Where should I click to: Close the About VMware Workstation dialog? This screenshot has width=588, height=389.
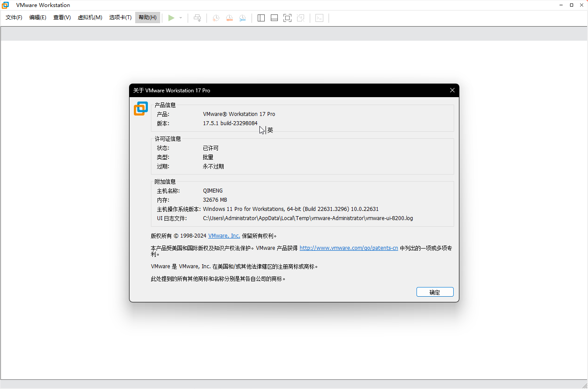pyautogui.click(x=452, y=90)
